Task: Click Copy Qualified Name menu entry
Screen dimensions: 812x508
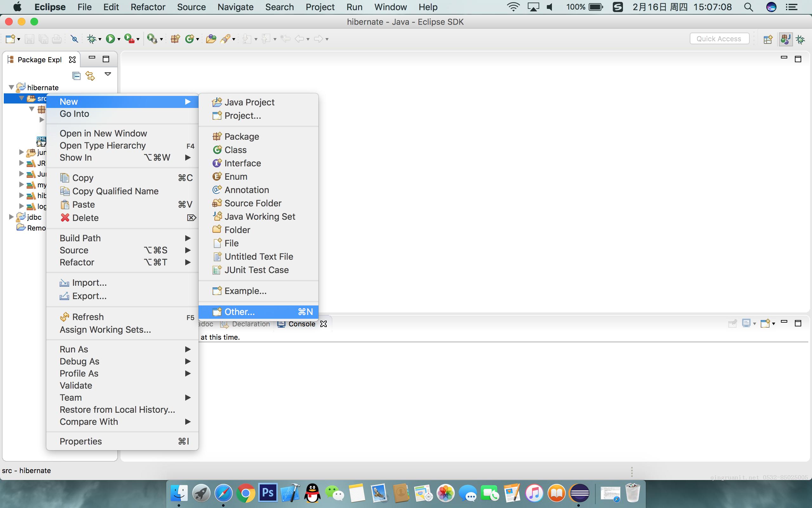Action: tap(122, 191)
